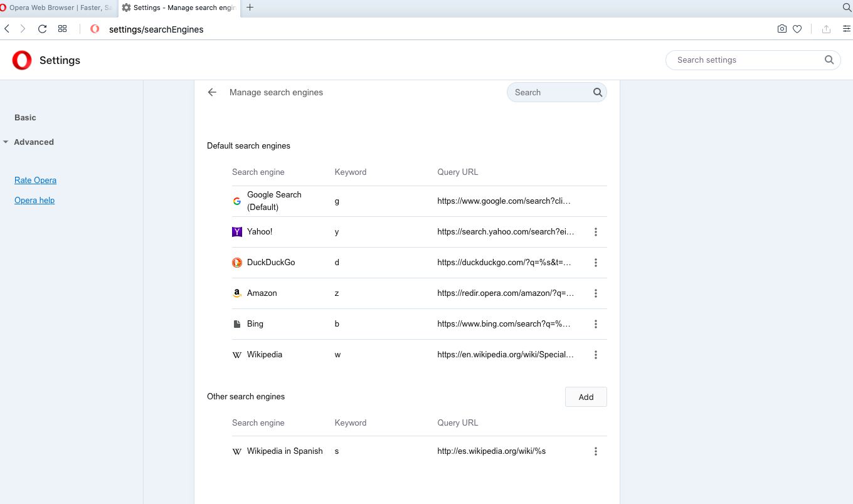853x504 pixels.
Task: Click the search.yahoo.com query URL
Action: point(506,231)
